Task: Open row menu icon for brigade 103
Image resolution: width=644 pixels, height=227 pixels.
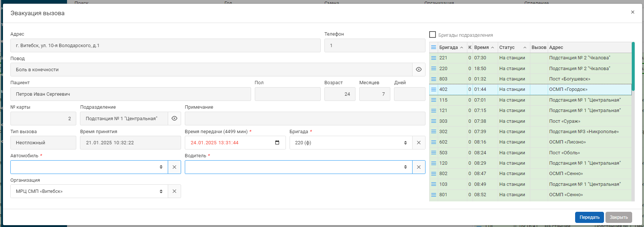Action: tap(433, 184)
